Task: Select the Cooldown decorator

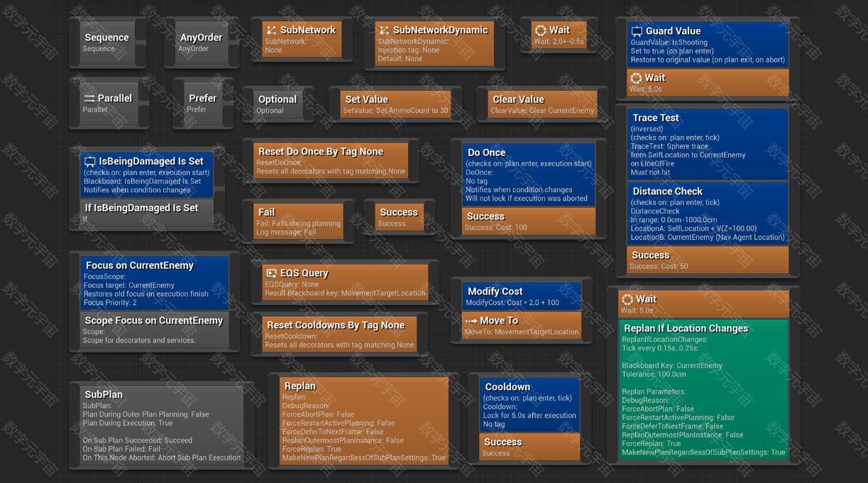Action: tap(529, 405)
